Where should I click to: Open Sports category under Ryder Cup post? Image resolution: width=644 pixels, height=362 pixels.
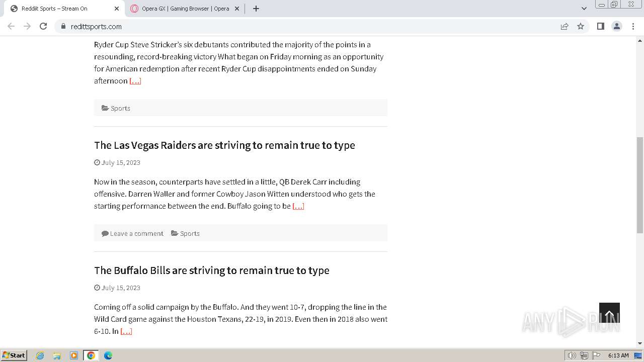[x=120, y=108]
